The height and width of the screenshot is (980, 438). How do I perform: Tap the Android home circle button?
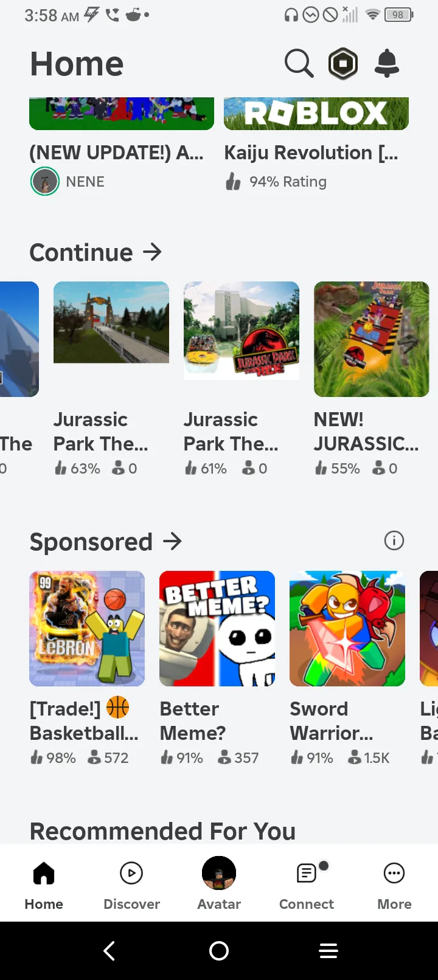(x=219, y=951)
